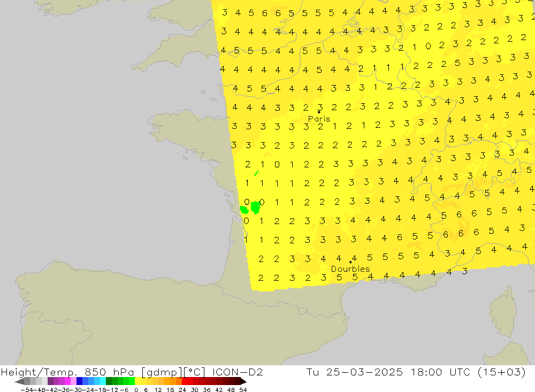Click the '25-03-2025' date text
Screen dimensions: 535x392
coord(364,372)
